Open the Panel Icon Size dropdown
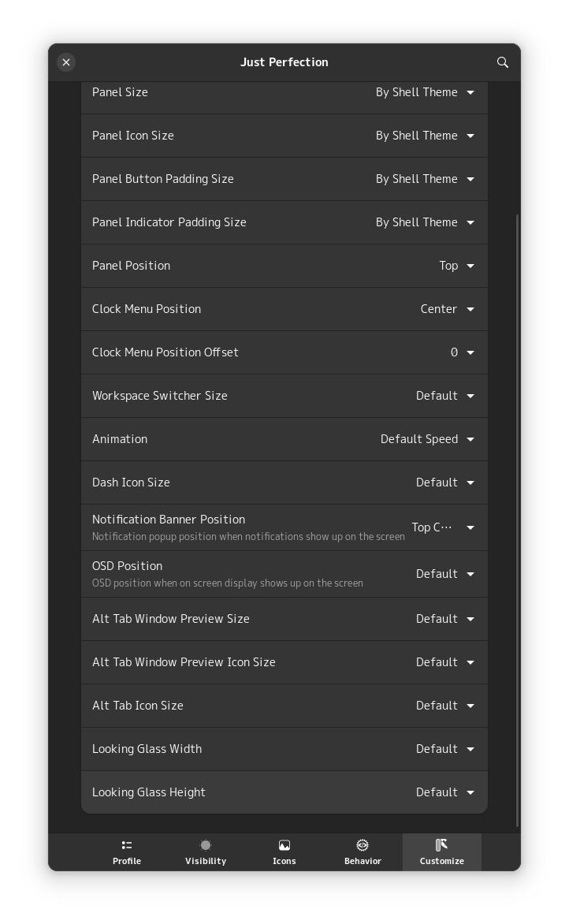This screenshot has height=924, width=569. pos(425,136)
